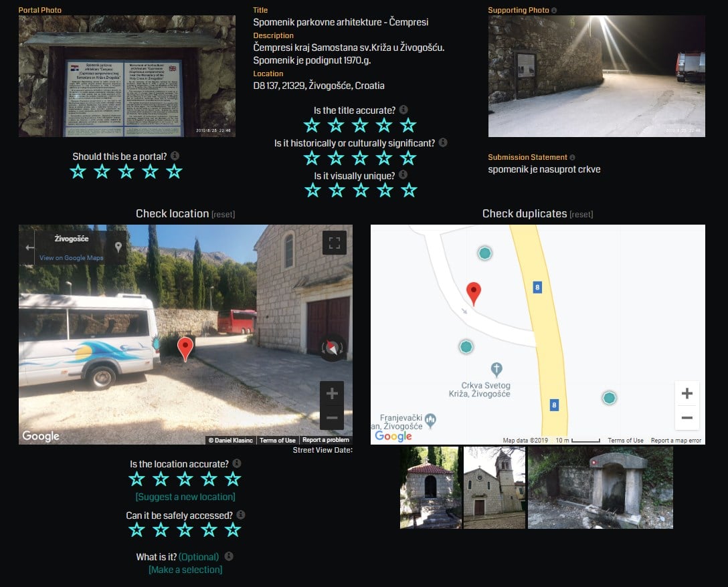The height and width of the screenshot is (587, 728).
Task: Open help for "Is the location accurate?"
Action: click(x=237, y=463)
